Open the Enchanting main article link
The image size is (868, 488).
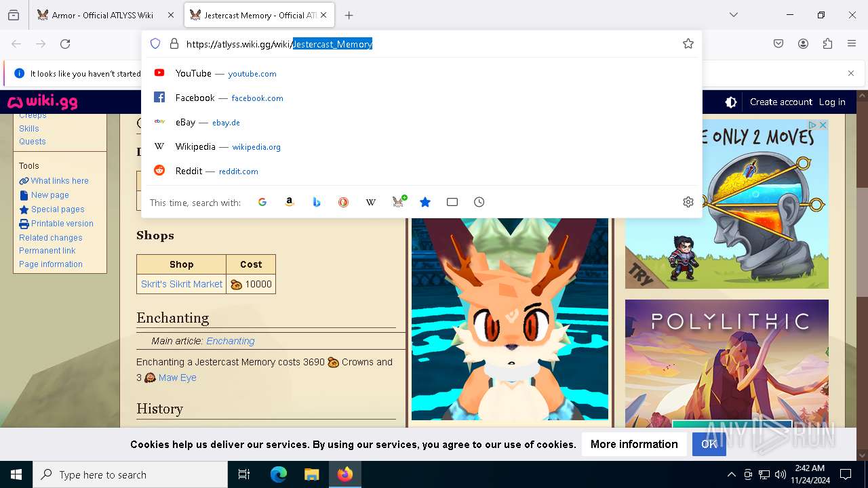(231, 341)
